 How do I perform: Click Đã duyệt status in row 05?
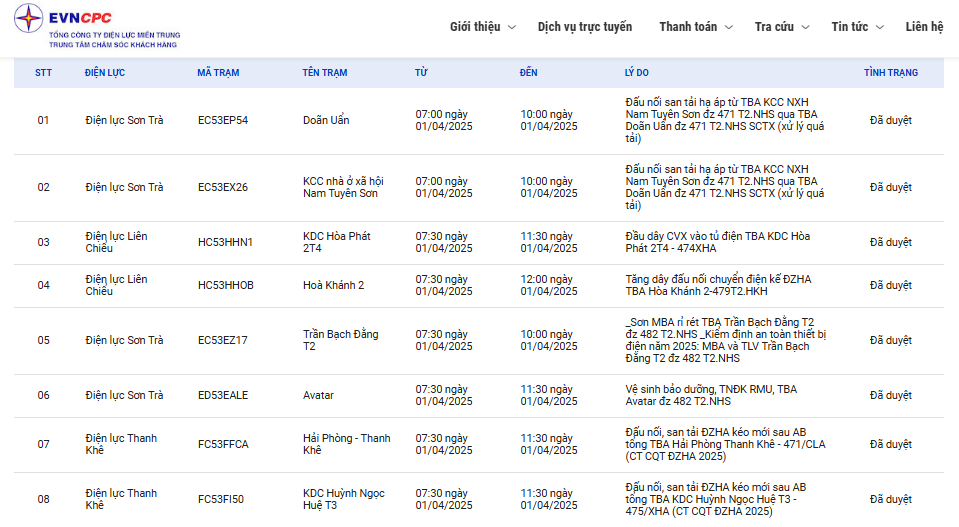[x=890, y=340]
